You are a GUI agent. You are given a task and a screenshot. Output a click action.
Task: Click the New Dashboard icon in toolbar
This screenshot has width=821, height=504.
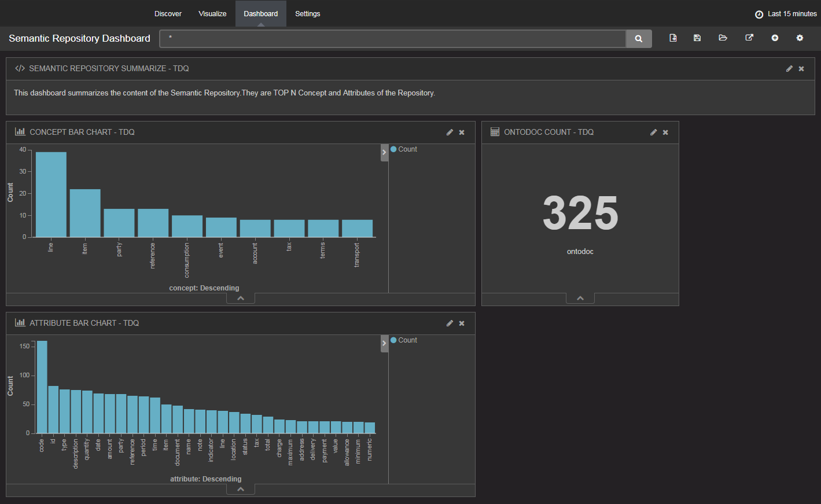tap(673, 38)
